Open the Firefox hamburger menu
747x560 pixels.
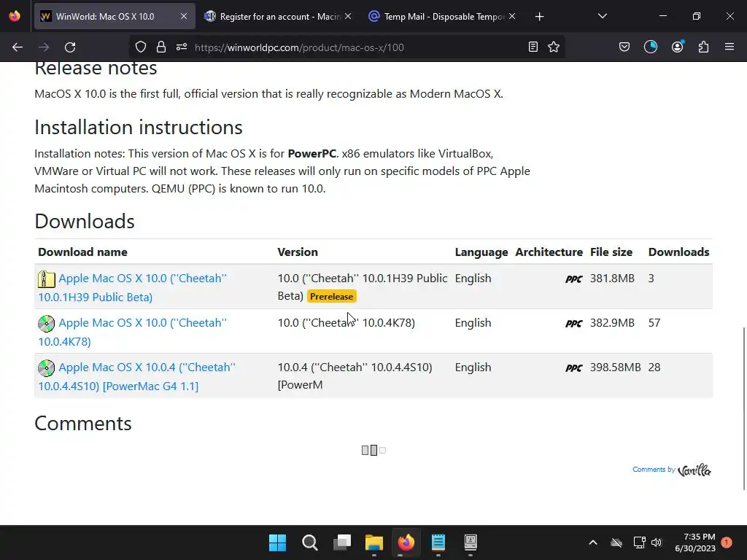pos(729,47)
